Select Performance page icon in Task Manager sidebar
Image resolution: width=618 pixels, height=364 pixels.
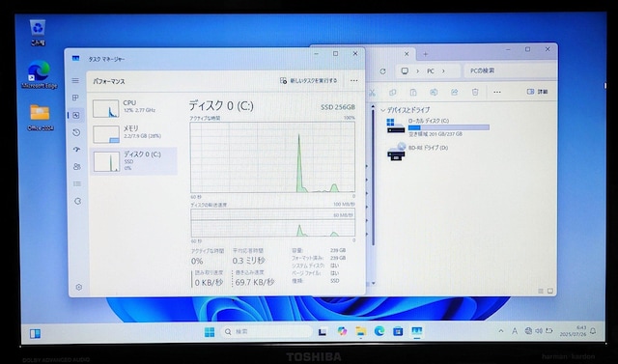coord(76,115)
